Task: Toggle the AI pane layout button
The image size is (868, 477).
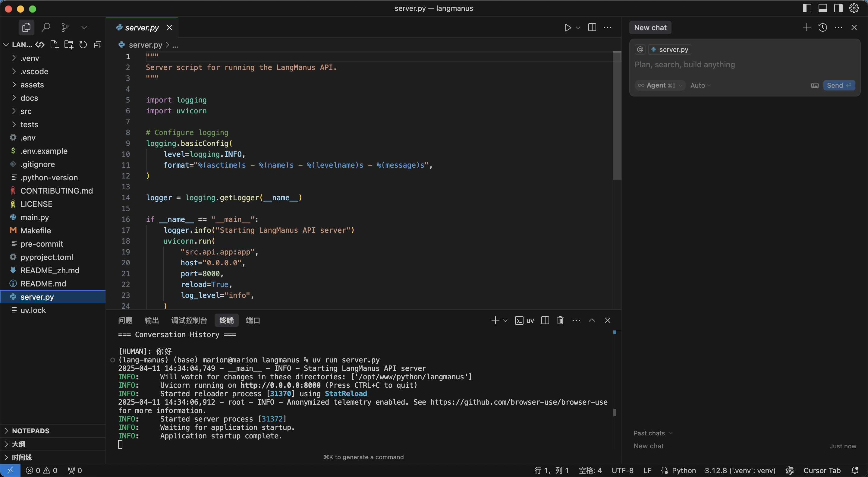Action: (x=838, y=8)
